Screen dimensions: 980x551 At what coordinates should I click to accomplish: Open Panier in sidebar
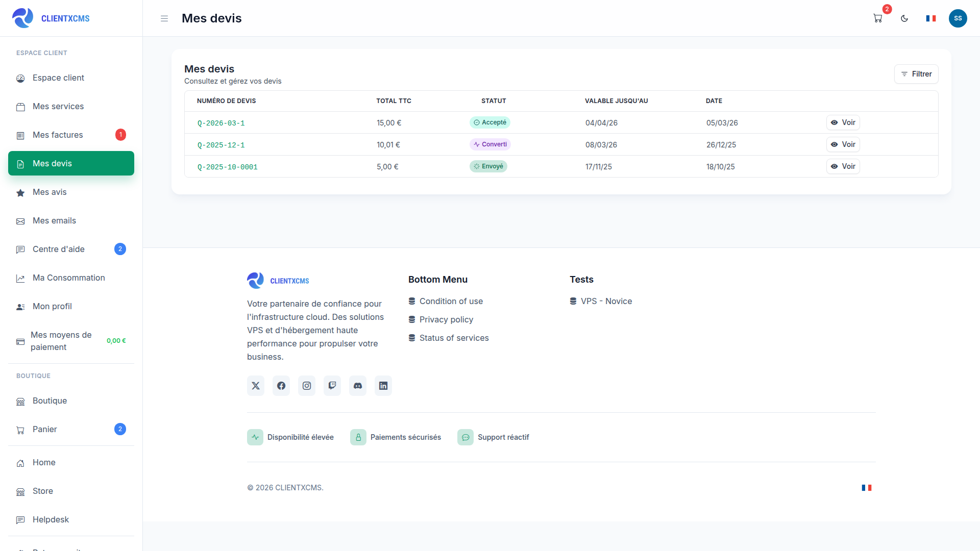[71, 429]
